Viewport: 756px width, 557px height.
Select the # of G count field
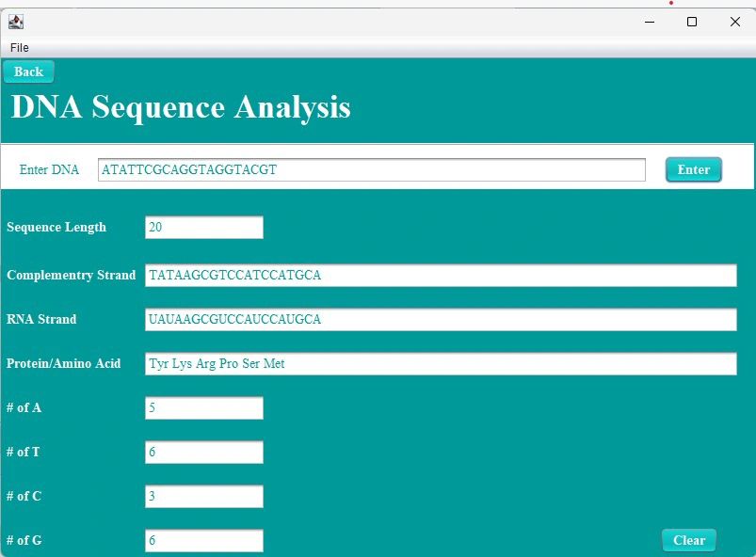click(x=203, y=540)
